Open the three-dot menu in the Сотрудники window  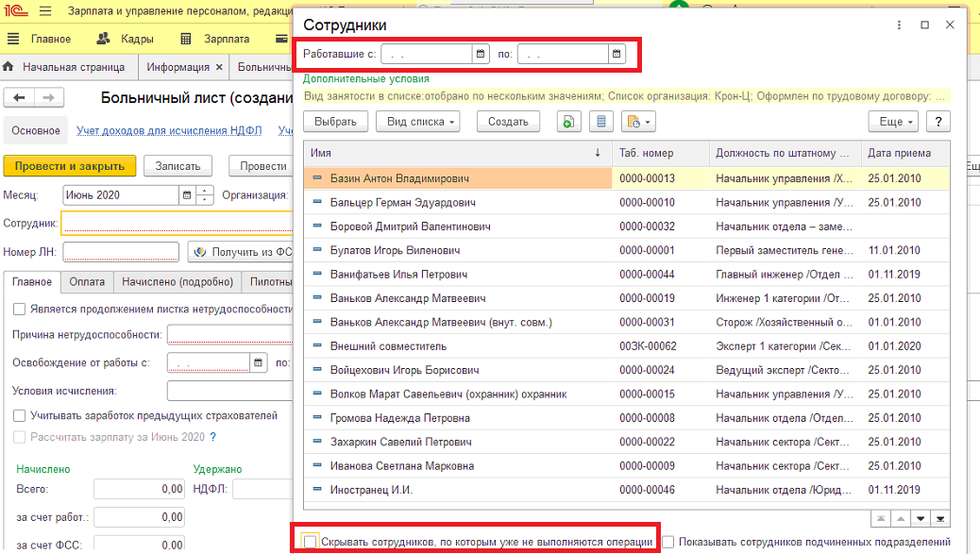click(x=899, y=25)
